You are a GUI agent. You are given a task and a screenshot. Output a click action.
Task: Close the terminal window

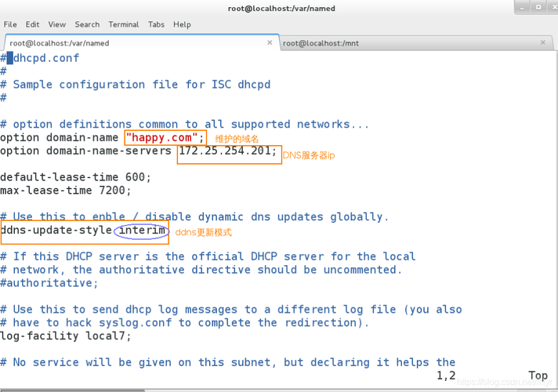(x=553, y=8)
